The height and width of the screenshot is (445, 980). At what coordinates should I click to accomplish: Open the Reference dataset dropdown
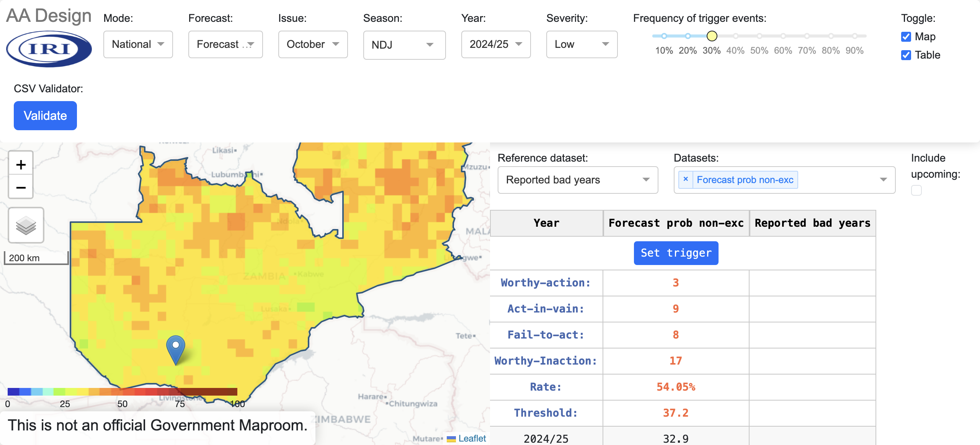coord(578,180)
